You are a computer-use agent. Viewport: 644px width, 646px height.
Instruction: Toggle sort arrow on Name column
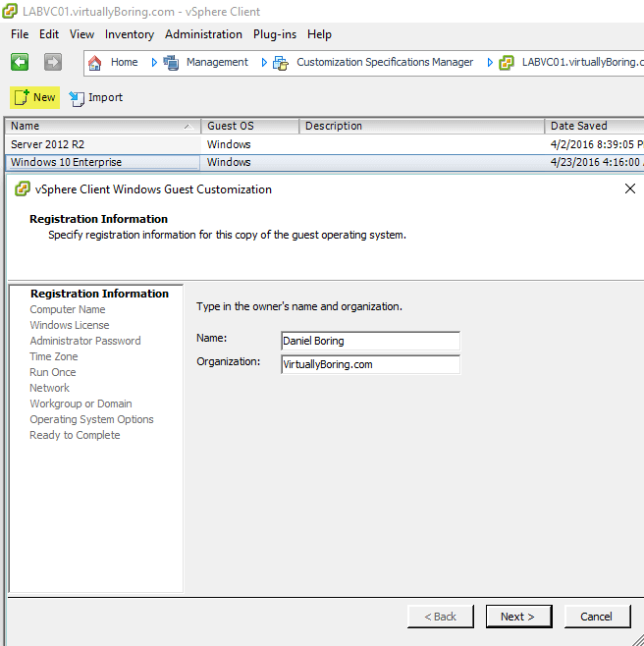188,127
